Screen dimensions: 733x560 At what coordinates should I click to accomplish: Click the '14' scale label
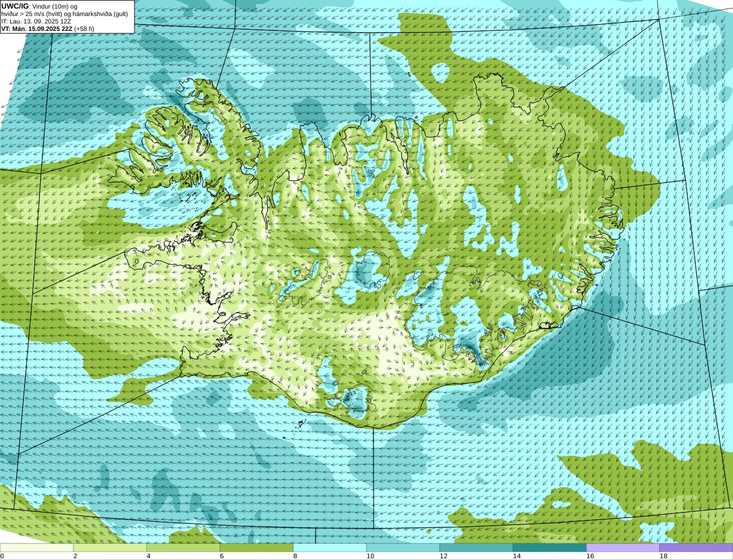517,556
